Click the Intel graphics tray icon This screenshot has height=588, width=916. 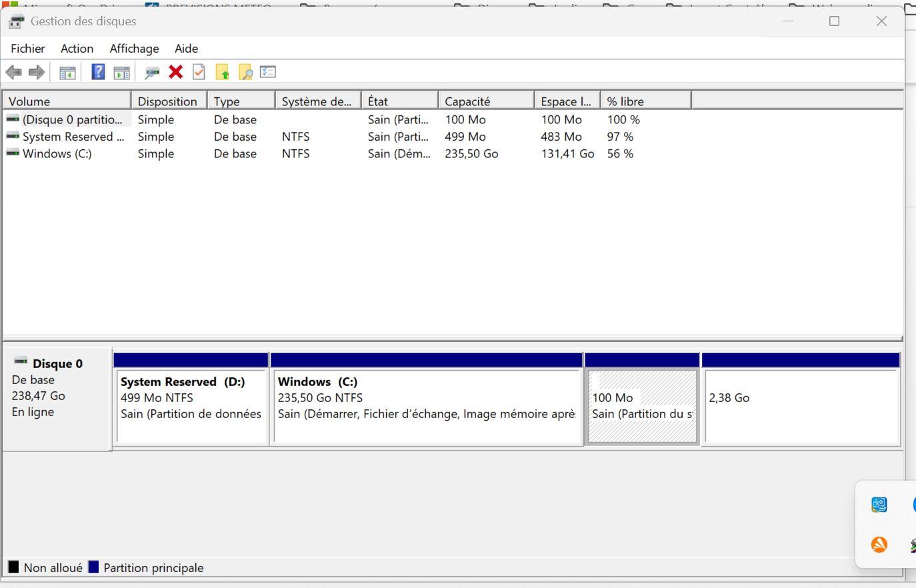tap(879, 505)
